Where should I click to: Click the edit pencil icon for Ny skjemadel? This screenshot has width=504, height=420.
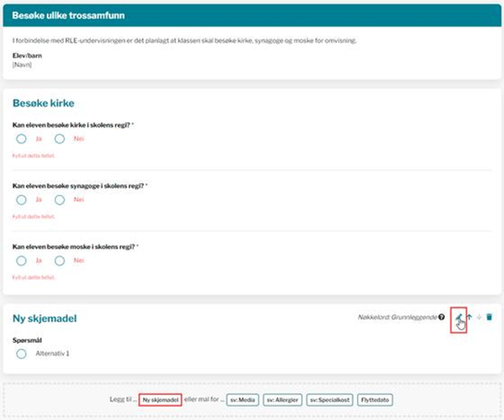tap(459, 317)
